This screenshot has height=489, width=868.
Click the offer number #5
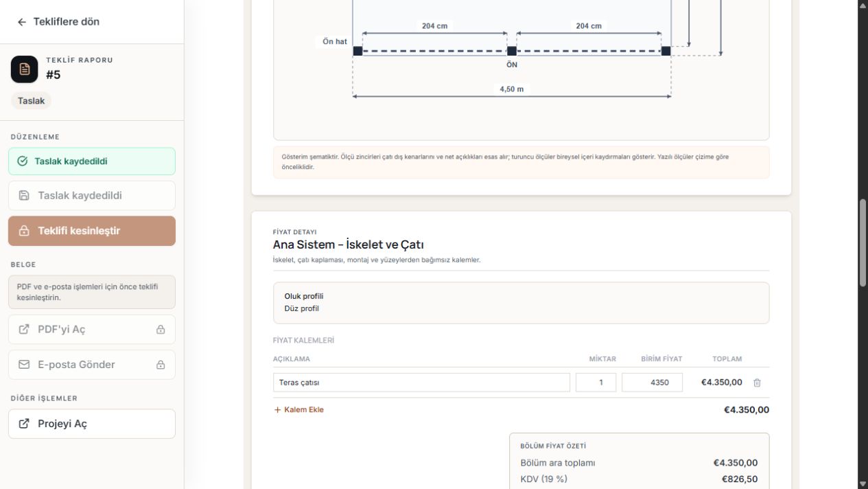[x=54, y=75]
